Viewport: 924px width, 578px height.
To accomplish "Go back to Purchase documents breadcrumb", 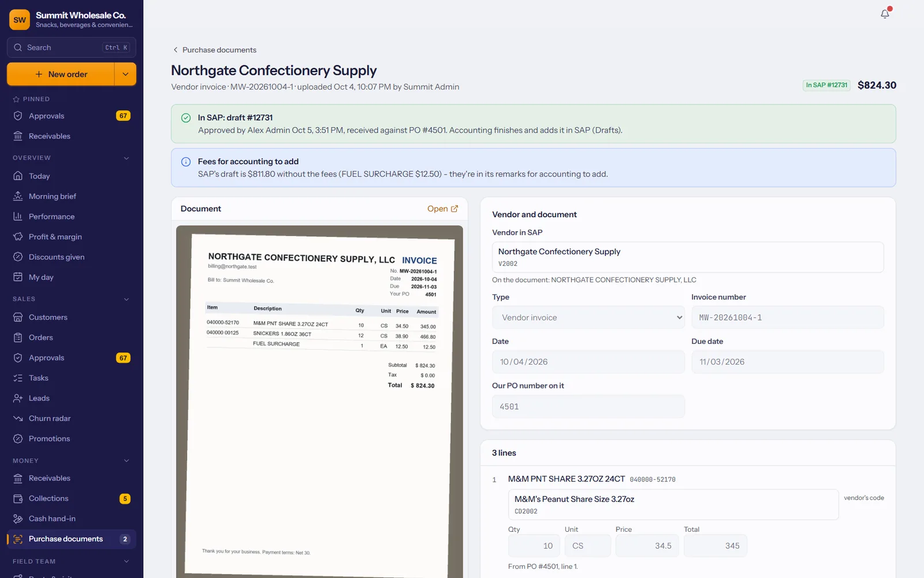I will tap(214, 50).
